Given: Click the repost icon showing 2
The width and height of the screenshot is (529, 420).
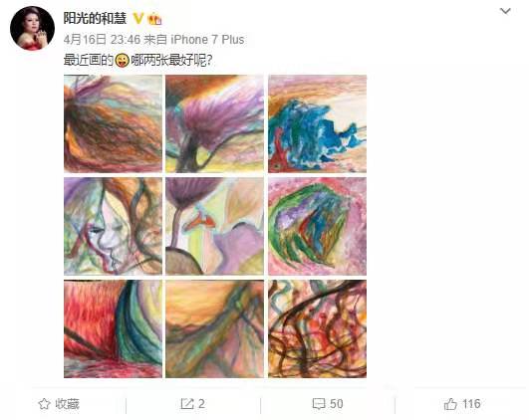Looking at the screenshot, I should coord(192,404).
